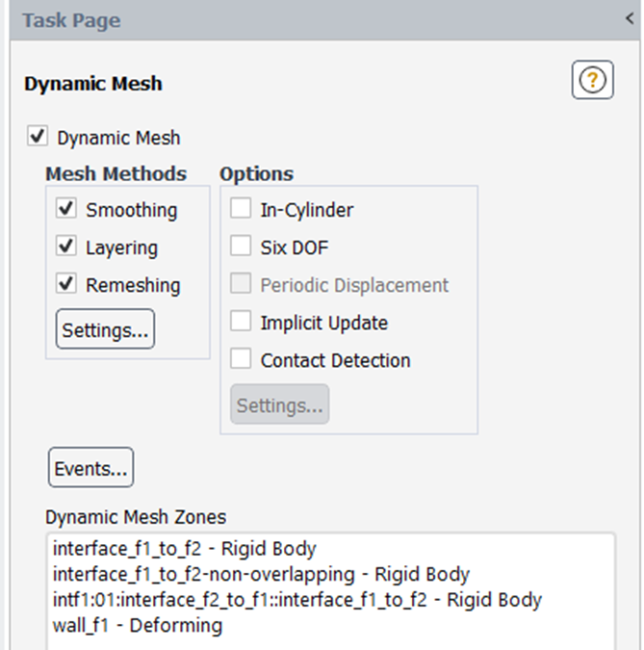Select the interface_f1_to_f2-non-overlapping zone

[x=261, y=575]
